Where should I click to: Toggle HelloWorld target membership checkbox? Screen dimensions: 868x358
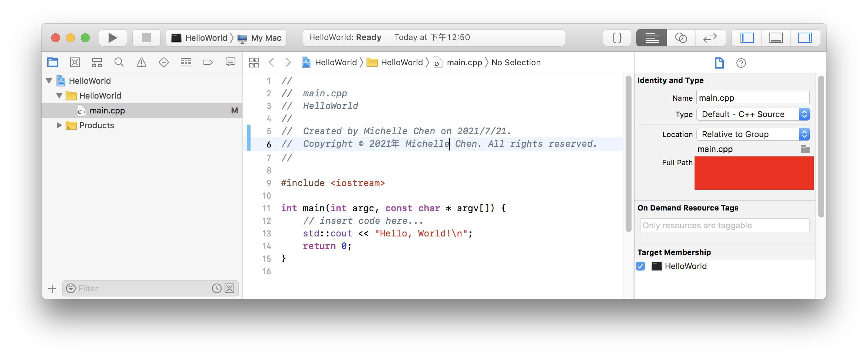click(x=640, y=266)
